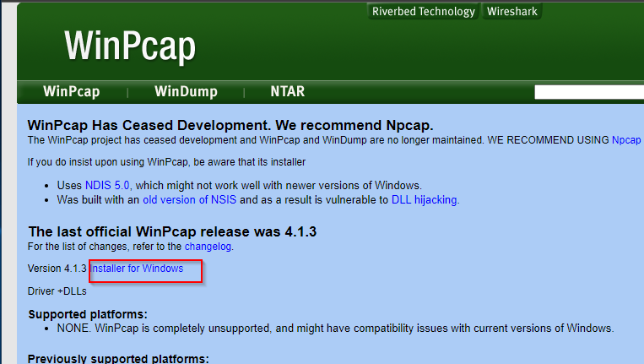View the changelog link
This screenshot has width=644, height=364.
[208, 247]
